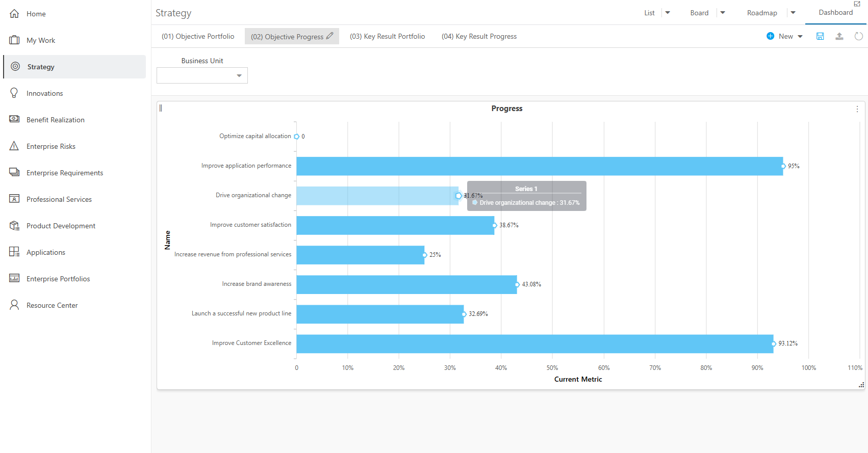Screen dimensions: 868x453
Task: Click the Strategy page heading
Action: click(173, 13)
